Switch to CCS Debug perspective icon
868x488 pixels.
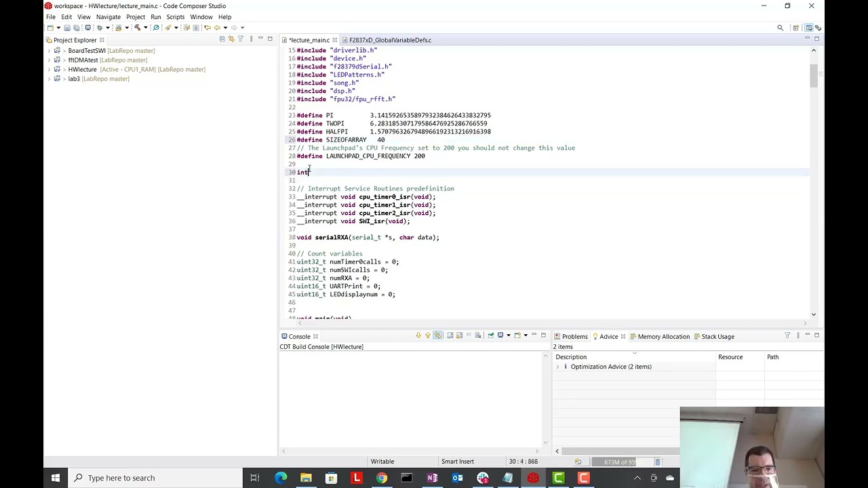pos(818,28)
